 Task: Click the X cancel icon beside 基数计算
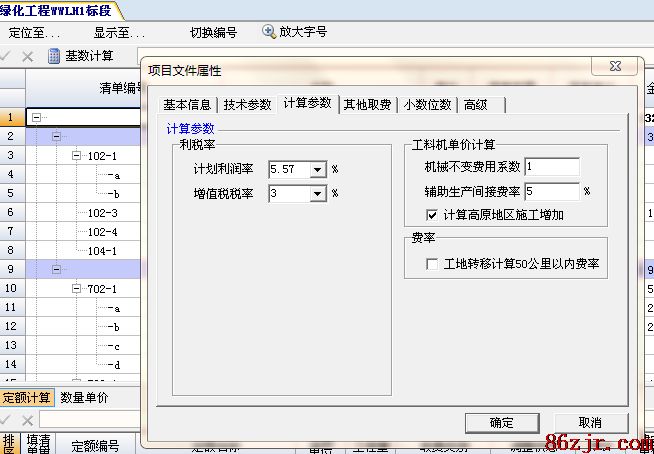tap(28, 56)
